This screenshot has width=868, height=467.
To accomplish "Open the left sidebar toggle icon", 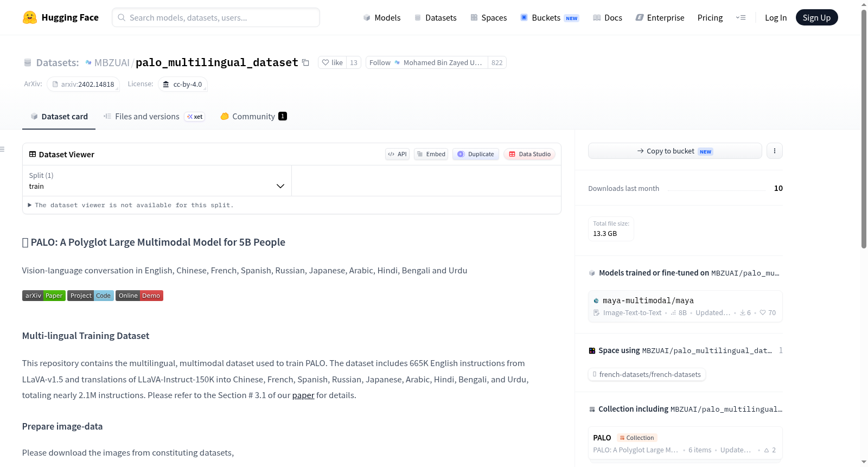I will click(x=2, y=149).
